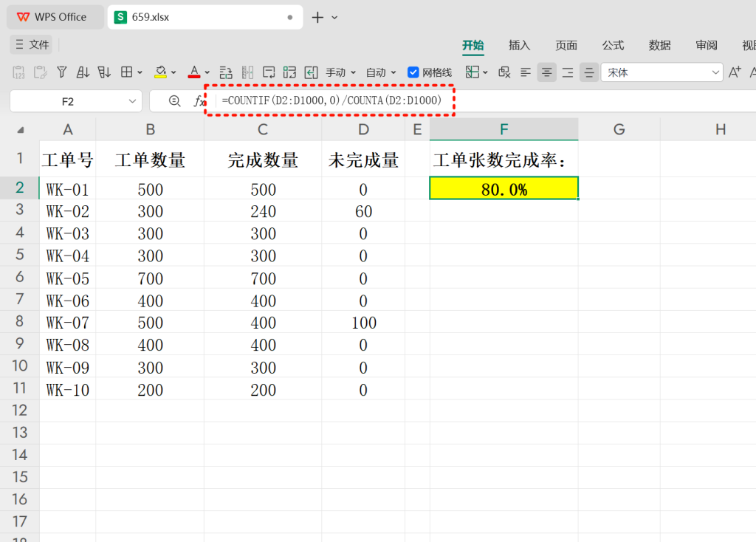This screenshot has height=542, width=756.
Task: Select cell containing WK-07
Action: click(67, 322)
